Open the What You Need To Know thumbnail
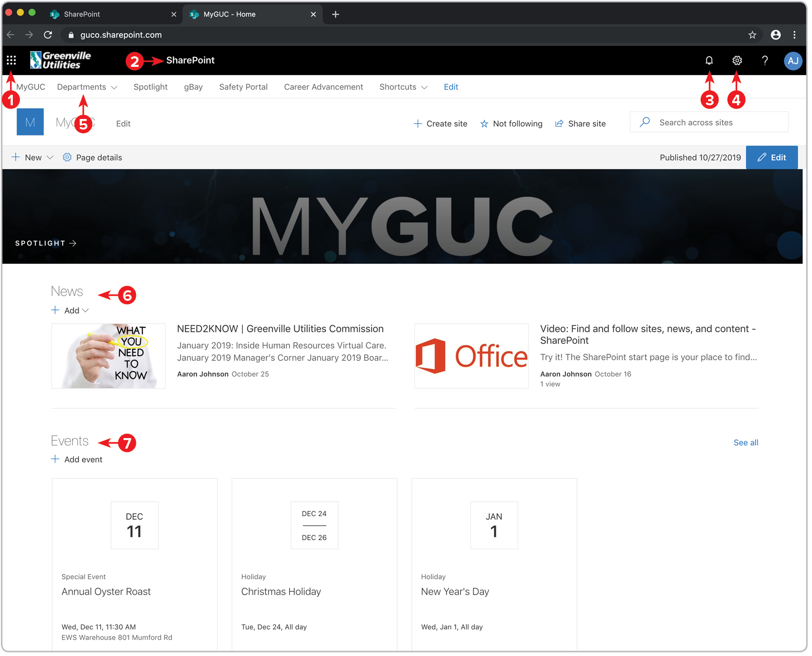This screenshot has height=656, width=812. tap(108, 356)
